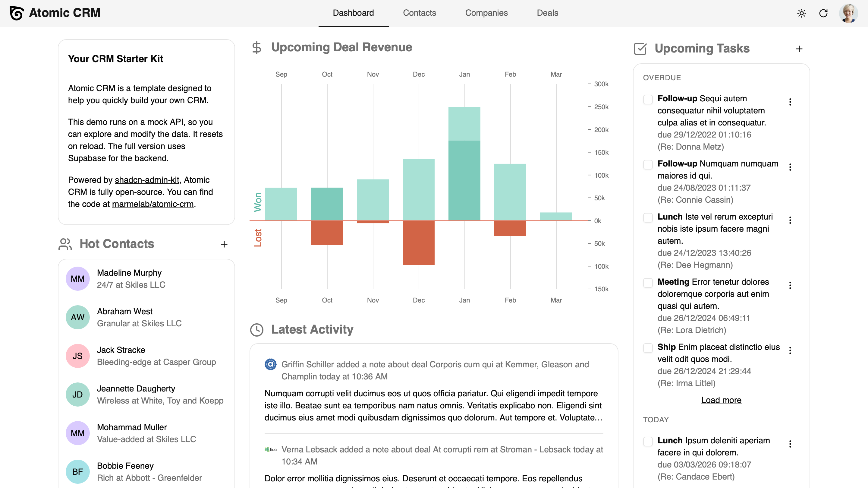Click the refresh icon in the top bar
The height and width of the screenshot is (488, 868).
click(x=823, y=13)
